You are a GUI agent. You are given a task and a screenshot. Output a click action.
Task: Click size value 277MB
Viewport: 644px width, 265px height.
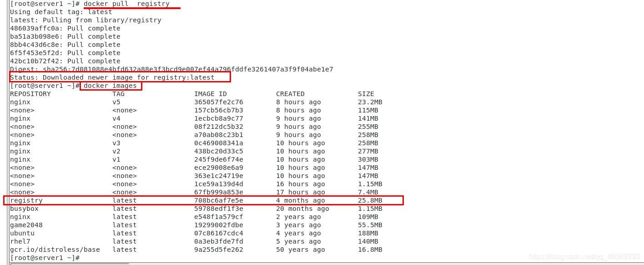(368, 151)
